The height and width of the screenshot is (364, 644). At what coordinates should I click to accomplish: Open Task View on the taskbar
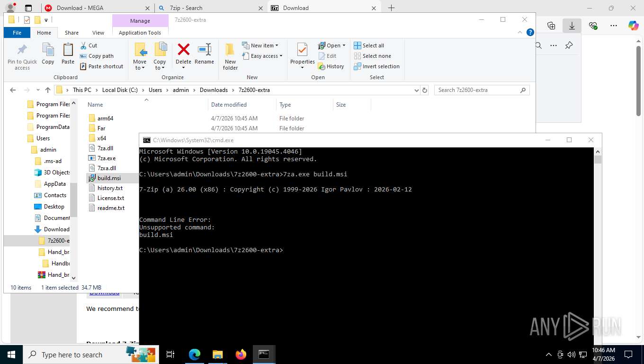tap(170, 355)
